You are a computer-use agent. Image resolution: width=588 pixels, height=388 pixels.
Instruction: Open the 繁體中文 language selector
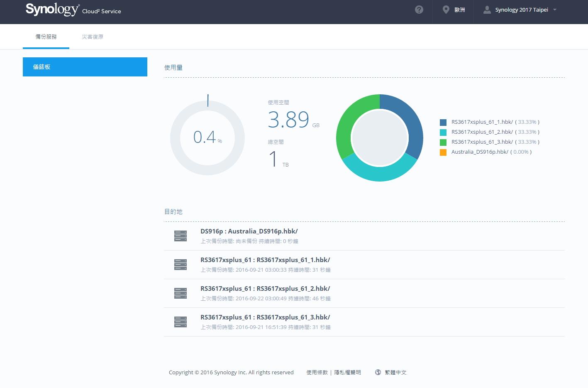(x=395, y=372)
